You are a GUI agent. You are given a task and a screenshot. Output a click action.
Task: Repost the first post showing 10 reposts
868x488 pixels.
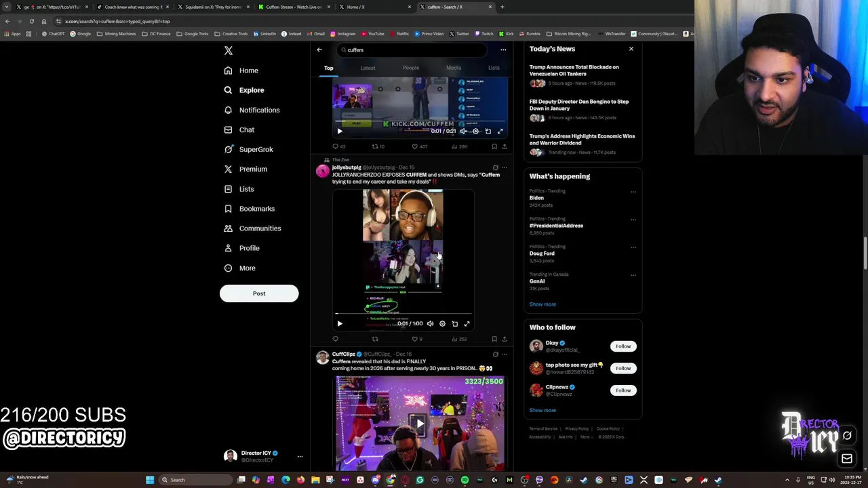click(378, 146)
